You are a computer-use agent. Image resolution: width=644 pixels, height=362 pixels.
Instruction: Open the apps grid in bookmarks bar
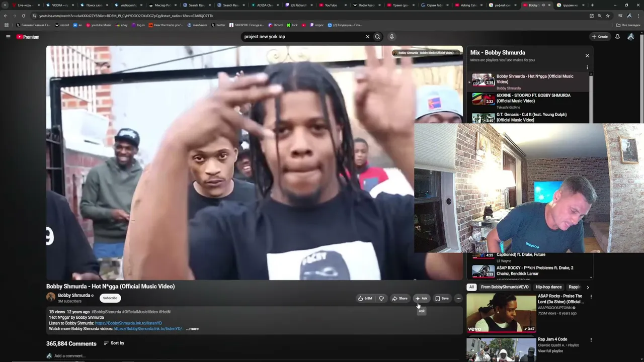click(x=7, y=25)
